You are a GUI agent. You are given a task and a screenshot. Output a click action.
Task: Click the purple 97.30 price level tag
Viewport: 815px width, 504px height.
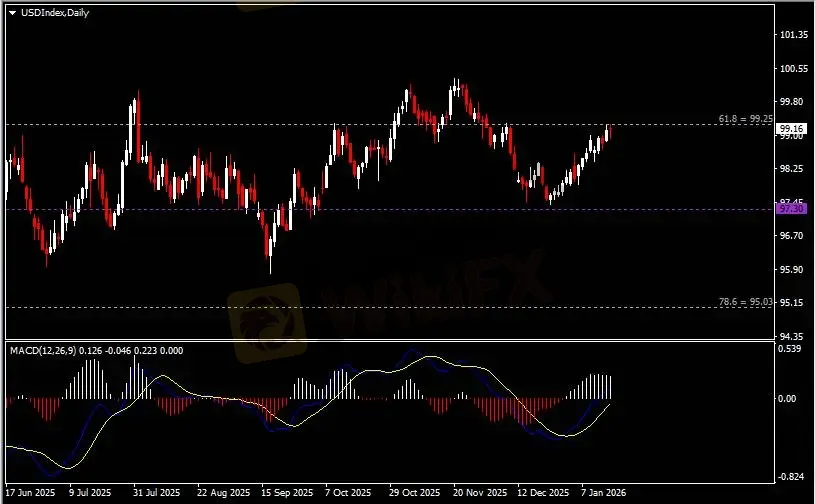pyautogui.click(x=790, y=209)
